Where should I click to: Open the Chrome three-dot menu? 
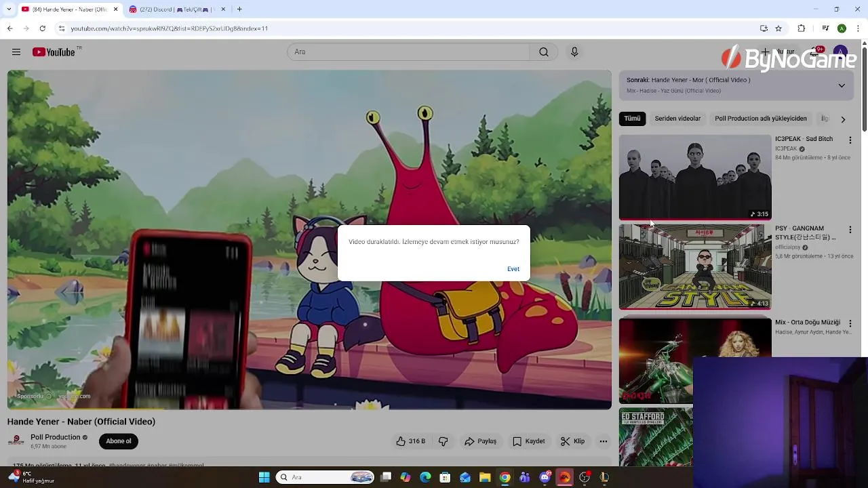[858, 28]
